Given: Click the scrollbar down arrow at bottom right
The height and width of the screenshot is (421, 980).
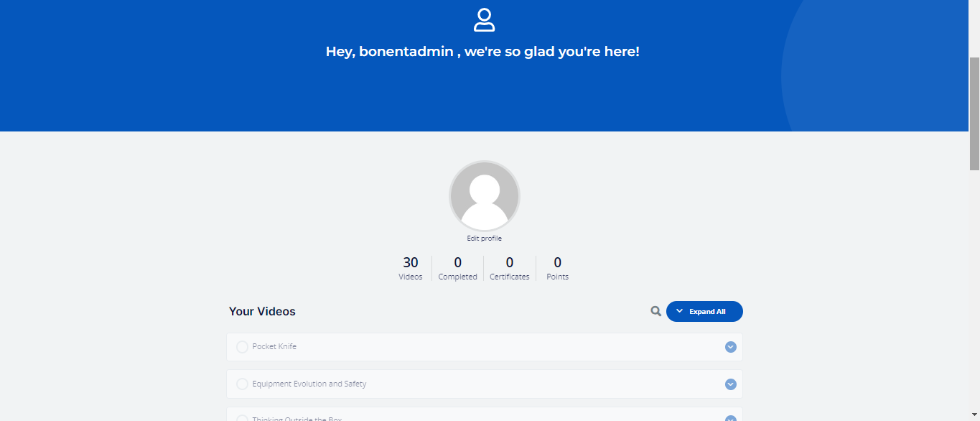Looking at the screenshot, I should point(974,415).
